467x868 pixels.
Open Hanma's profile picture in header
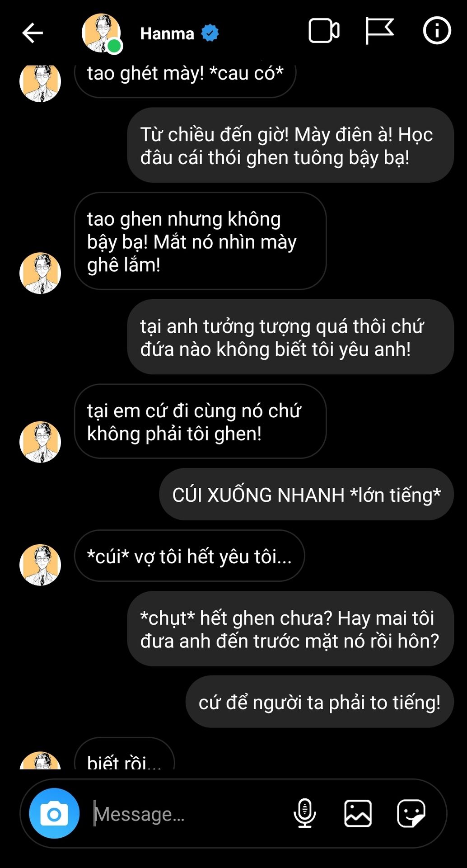pyautogui.click(x=101, y=33)
